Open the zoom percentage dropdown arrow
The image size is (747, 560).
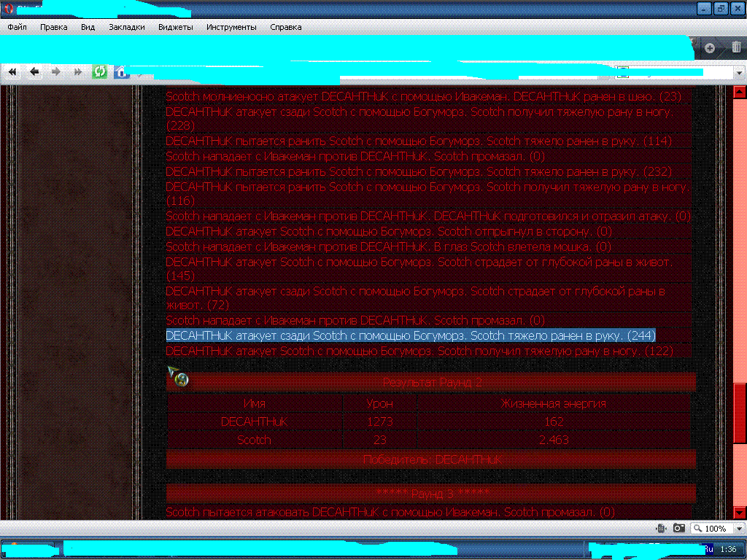[738, 528]
